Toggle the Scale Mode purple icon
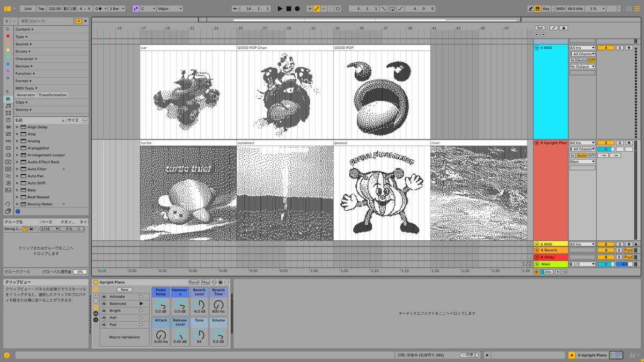The width and height of the screenshot is (644, 362). pos(136,9)
